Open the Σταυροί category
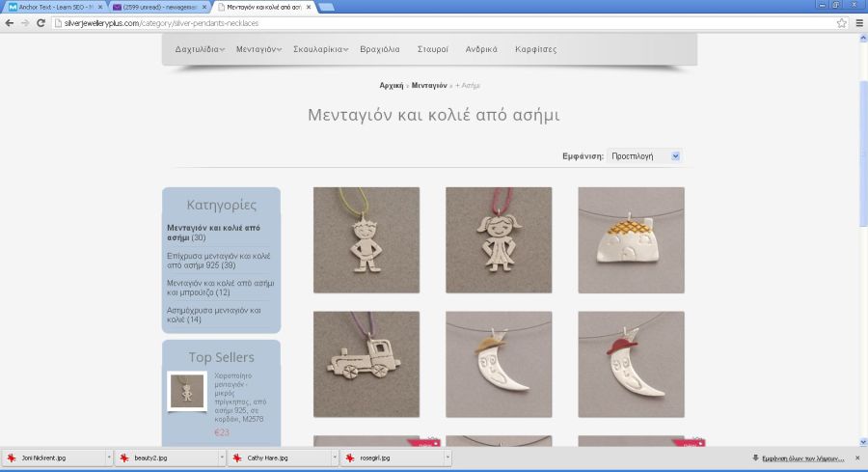 [432, 49]
